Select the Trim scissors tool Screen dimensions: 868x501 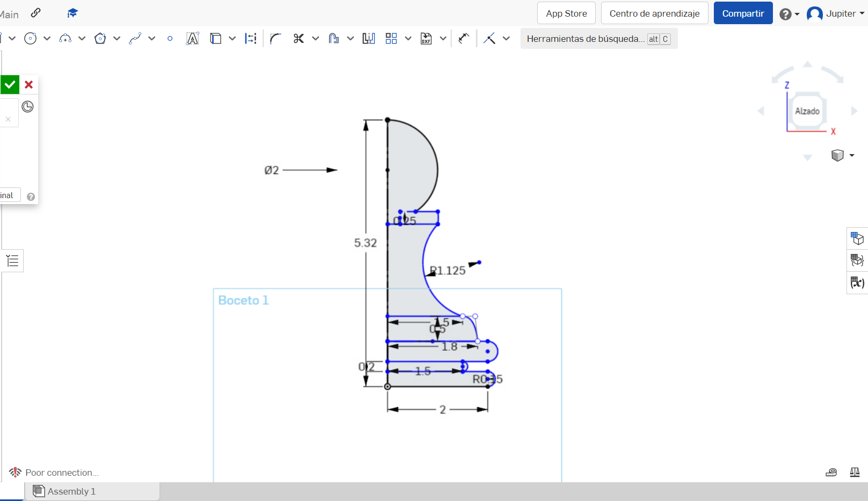(299, 39)
